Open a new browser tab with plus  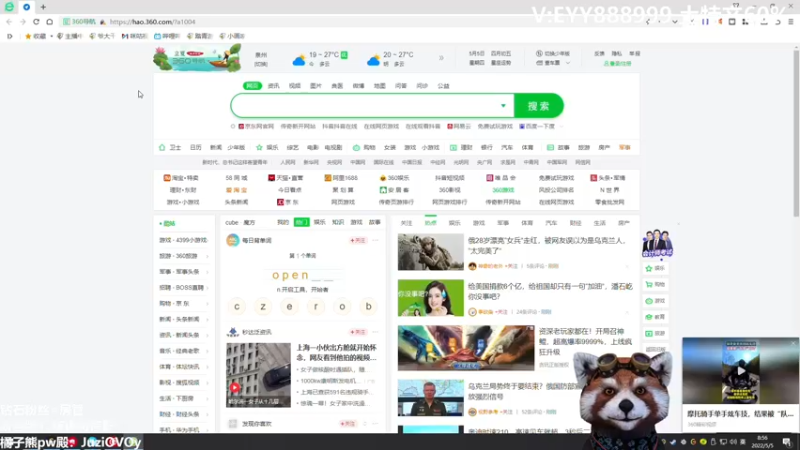[43, 7]
